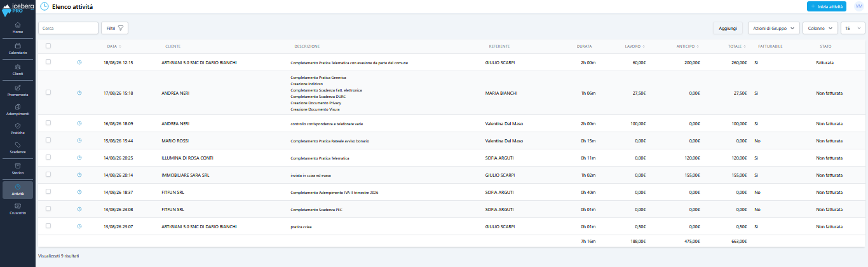Open the Azioni di Gruppo dropdown
This screenshot has height=267, width=868.
tap(773, 28)
